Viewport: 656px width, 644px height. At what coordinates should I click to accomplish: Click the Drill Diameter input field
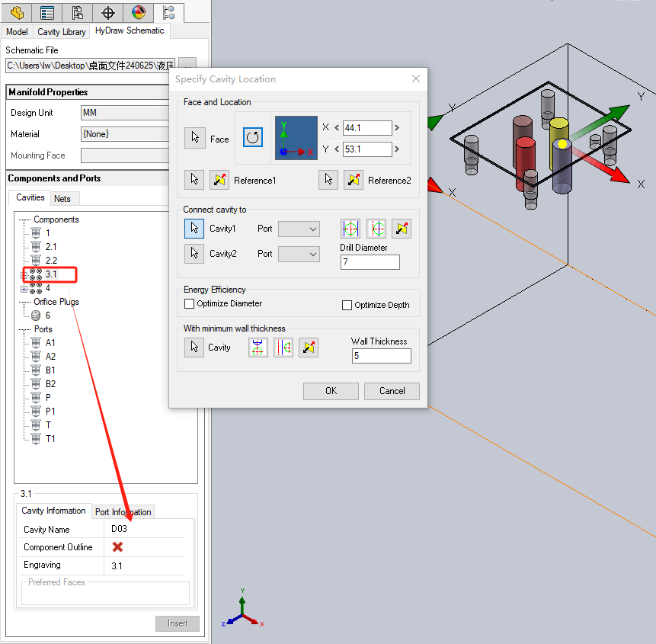tap(370, 262)
